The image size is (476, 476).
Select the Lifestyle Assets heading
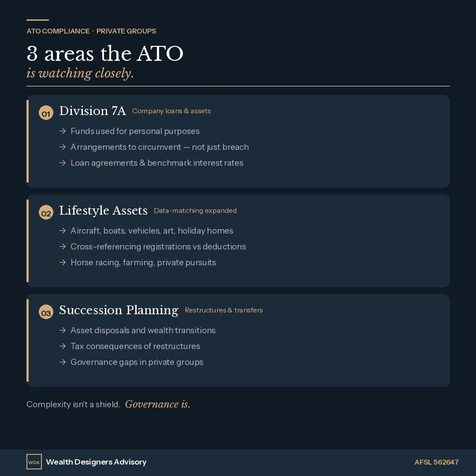[103, 210]
